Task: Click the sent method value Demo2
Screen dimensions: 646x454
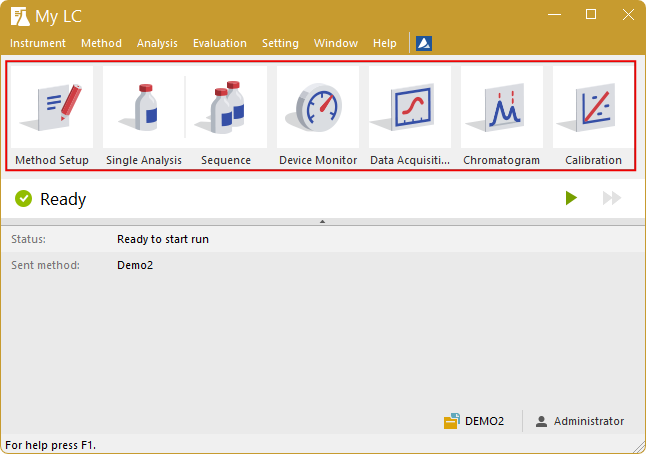Action: 135,265
